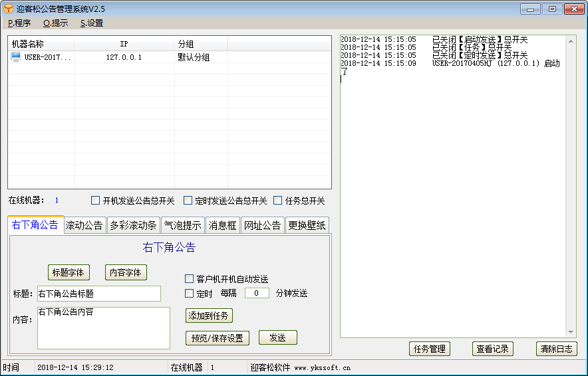Sort by the IP column header
Image resolution: width=588 pixels, height=376 pixels.
pos(124,44)
